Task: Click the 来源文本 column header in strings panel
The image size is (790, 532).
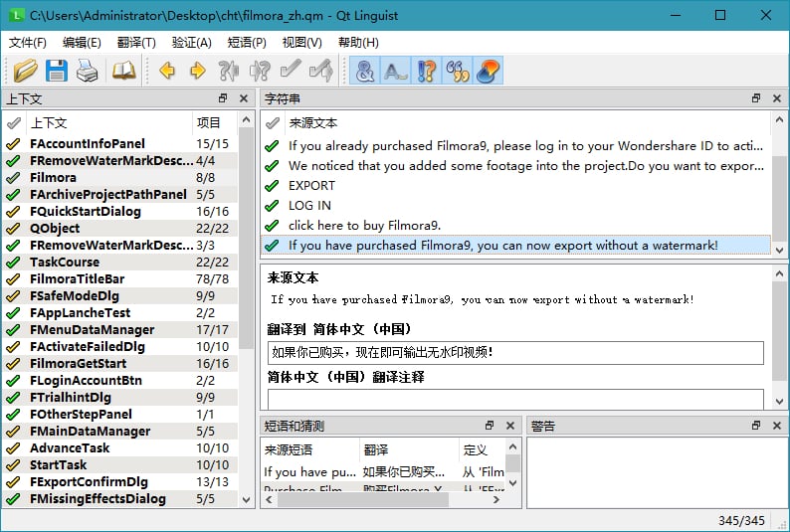Action: pyautogui.click(x=313, y=123)
